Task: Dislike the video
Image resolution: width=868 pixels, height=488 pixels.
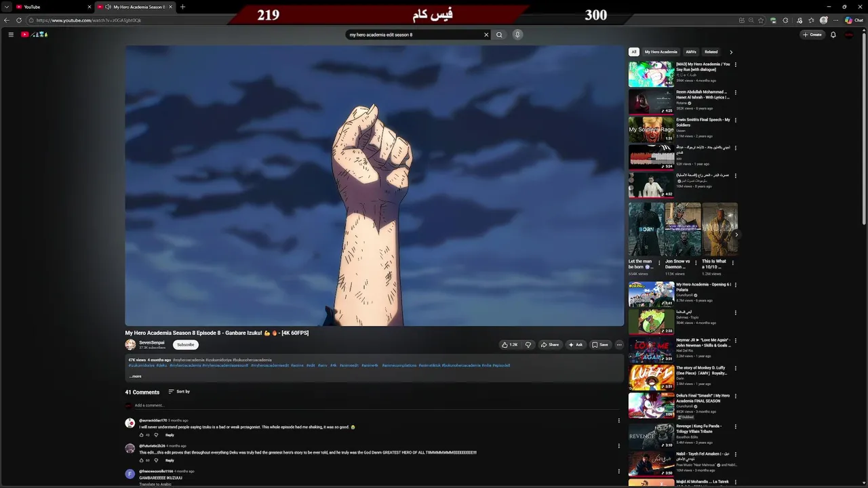Action: point(528,344)
